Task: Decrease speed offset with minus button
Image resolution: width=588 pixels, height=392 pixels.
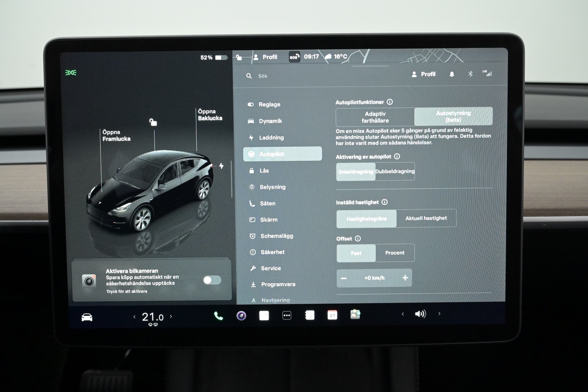Action: [x=344, y=278]
